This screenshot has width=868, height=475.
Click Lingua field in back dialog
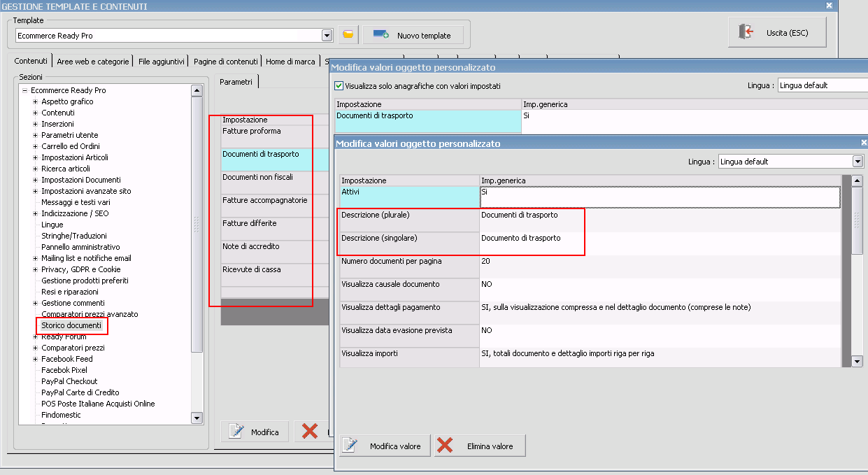coord(822,85)
